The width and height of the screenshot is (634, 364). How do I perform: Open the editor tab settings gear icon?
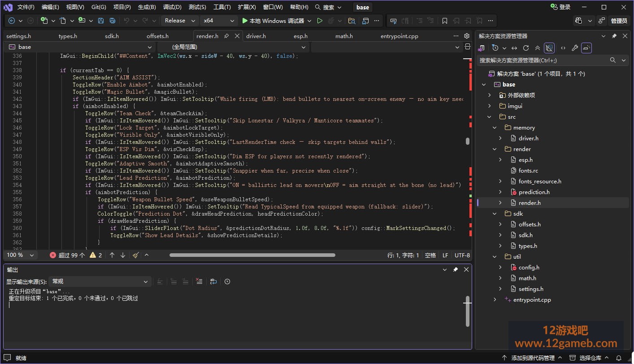click(x=467, y=36)
